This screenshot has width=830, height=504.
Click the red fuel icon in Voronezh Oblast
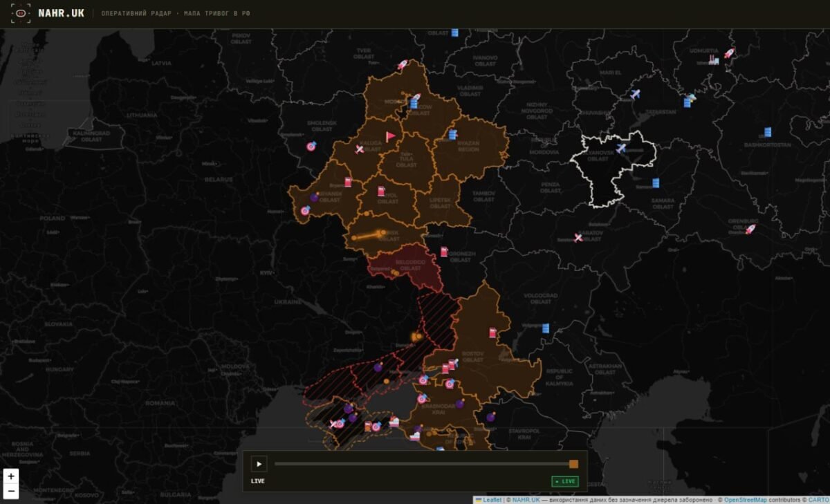[444, 252]
